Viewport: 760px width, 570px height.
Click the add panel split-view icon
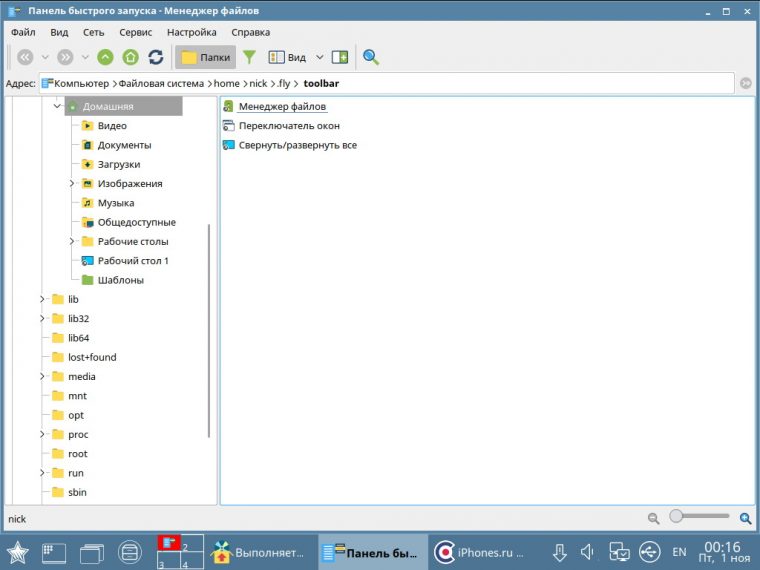[340, 57]
